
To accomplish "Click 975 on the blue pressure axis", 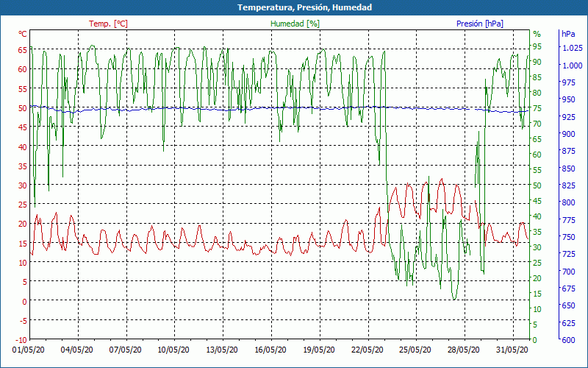I will coord(569,82).
